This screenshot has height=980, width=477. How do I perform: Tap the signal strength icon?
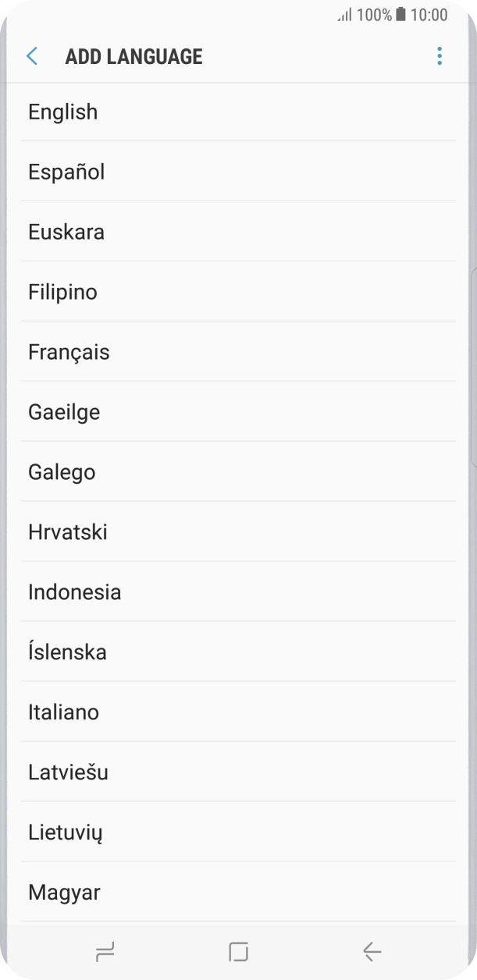[344, 15]
